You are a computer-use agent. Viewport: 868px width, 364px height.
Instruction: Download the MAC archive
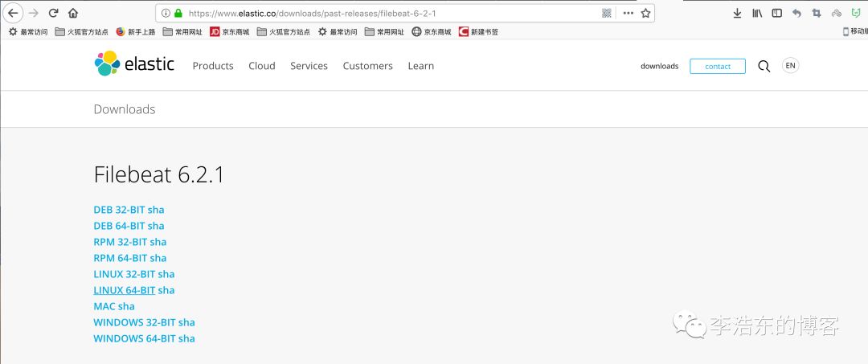[x=104, y=306]
